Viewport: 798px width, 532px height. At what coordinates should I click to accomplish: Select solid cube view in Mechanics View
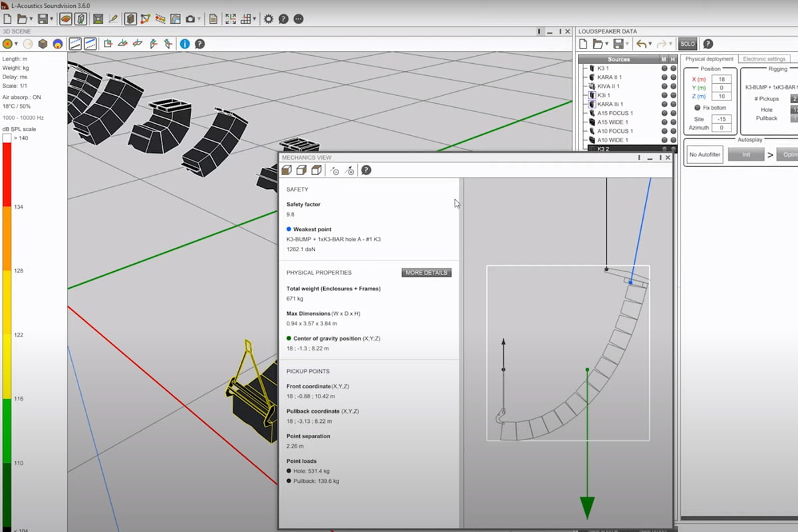point(286,170)
